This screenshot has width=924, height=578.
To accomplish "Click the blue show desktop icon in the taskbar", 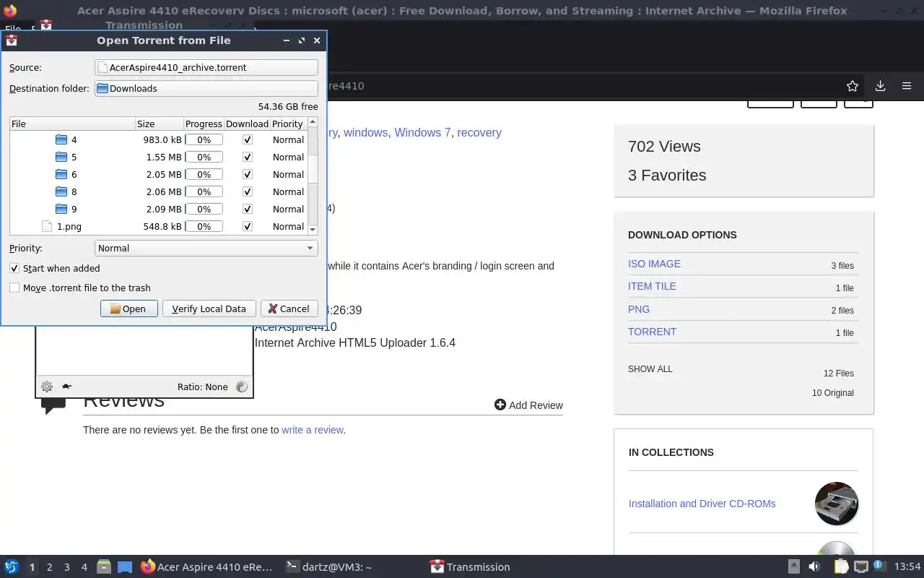I will tap(125, 566).
